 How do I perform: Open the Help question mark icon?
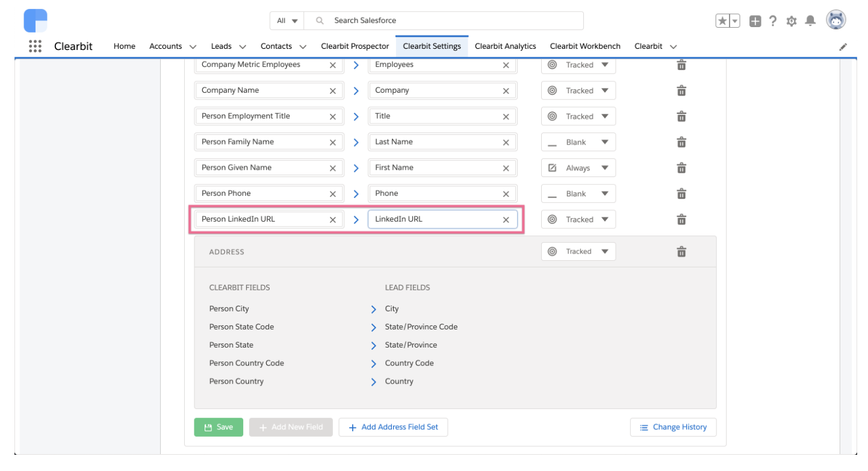click(773, 20)
